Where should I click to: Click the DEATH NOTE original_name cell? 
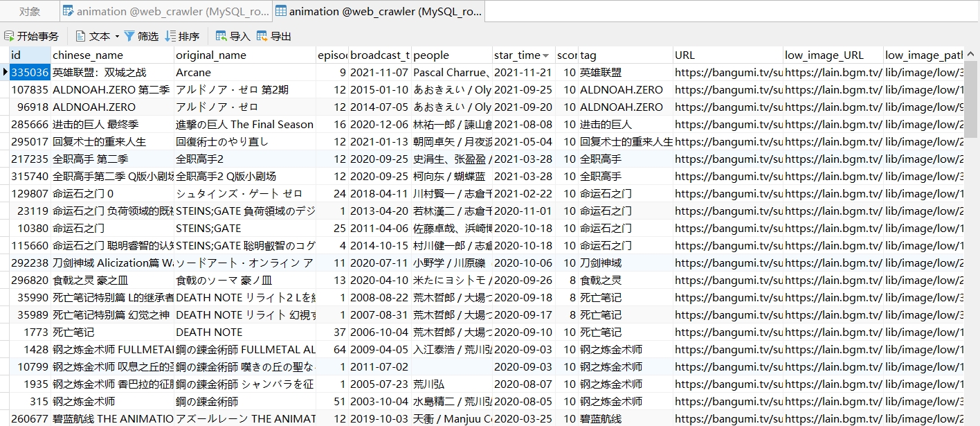tap(245, 332)
